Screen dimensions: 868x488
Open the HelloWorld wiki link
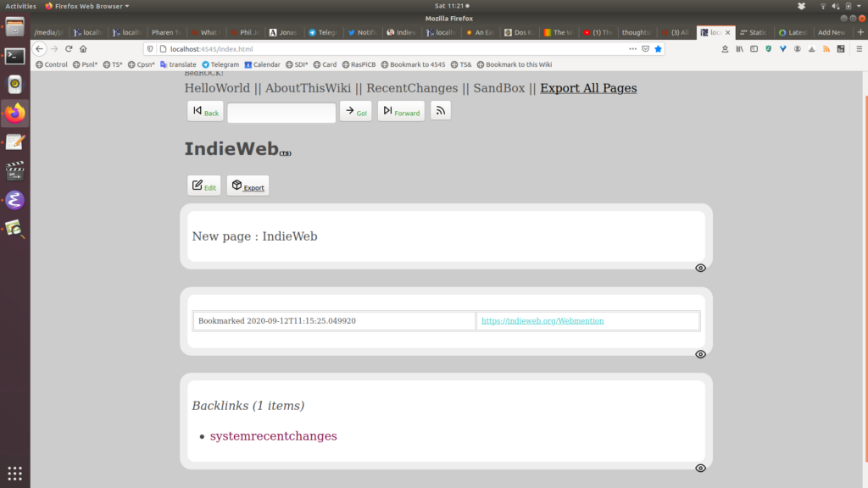point(217,88)
